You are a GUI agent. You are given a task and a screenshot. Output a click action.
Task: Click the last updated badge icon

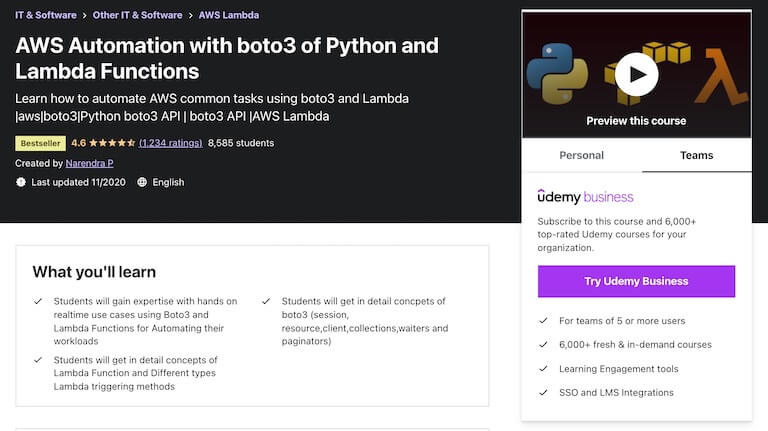(x=21, y=182)
